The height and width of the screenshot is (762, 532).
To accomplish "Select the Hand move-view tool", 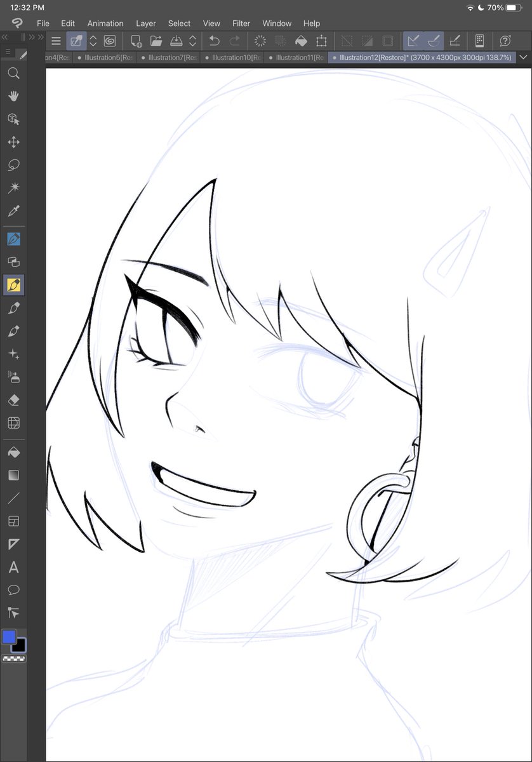I will pyautogui.click(x=13, y=96).
